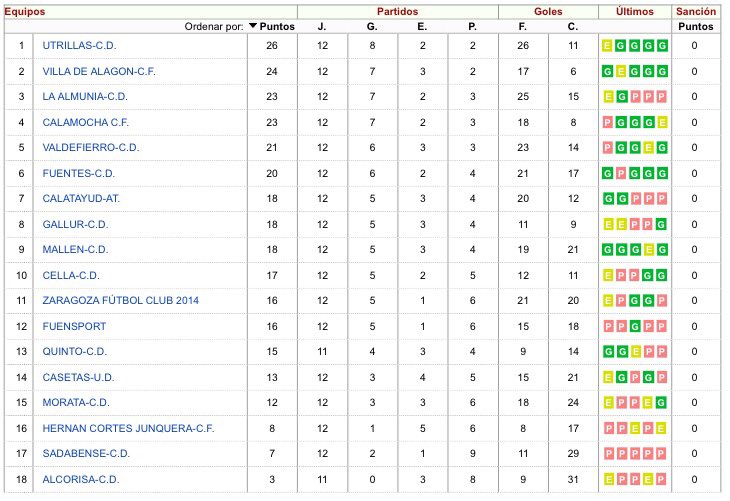The width and height of the screenshot is (730, 501).
Task: Click CALAMOCHA yellow E result icon
Action: coord(662,122)
